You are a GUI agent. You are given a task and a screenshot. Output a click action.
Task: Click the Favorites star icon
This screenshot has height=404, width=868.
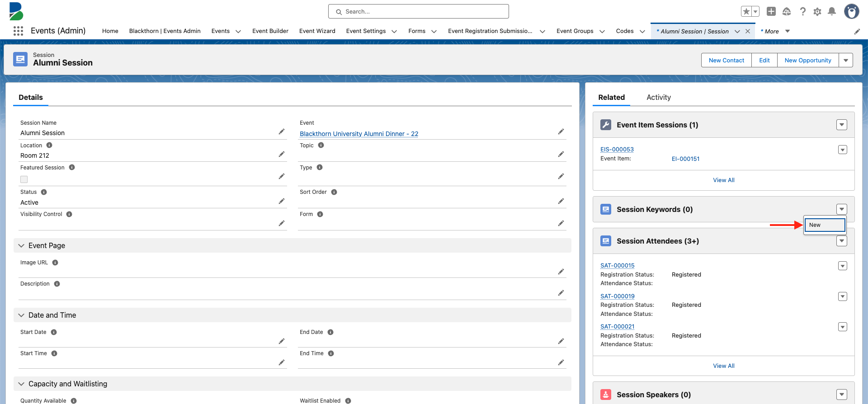point(746,11)
